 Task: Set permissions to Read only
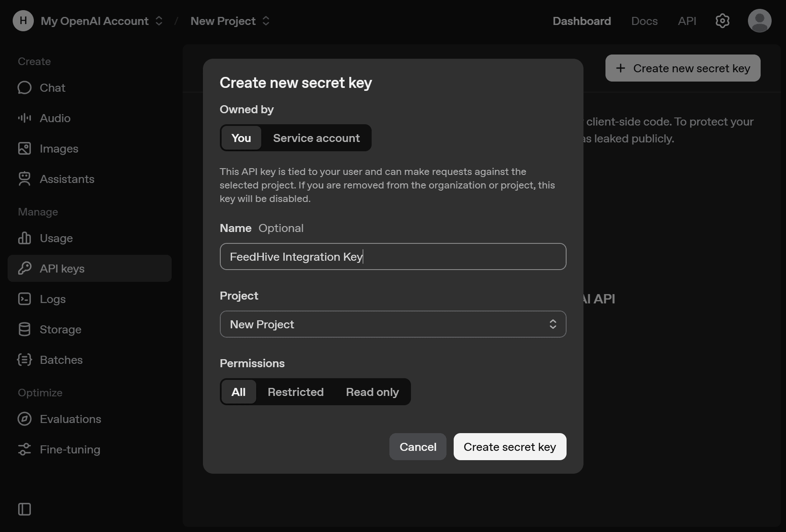coord(372,392)
